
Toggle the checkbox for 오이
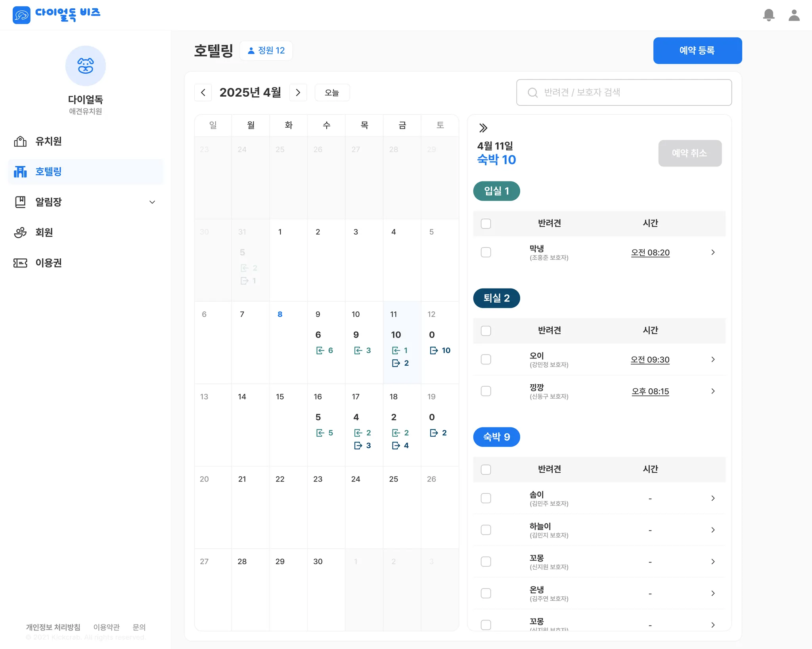tap(486, 359)
